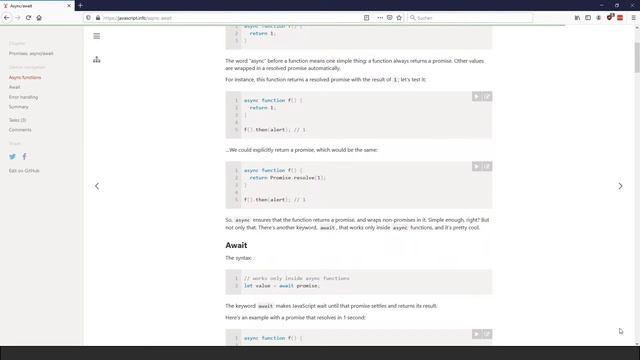Toggle reader view in the address bar
This screenshot has width=640, height=360.
pos(367,18)
